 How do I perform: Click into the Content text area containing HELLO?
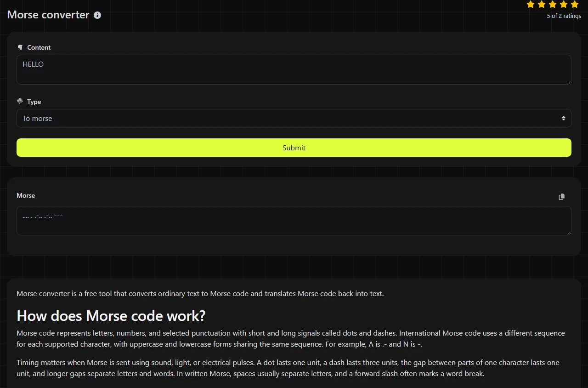(294, 70)
